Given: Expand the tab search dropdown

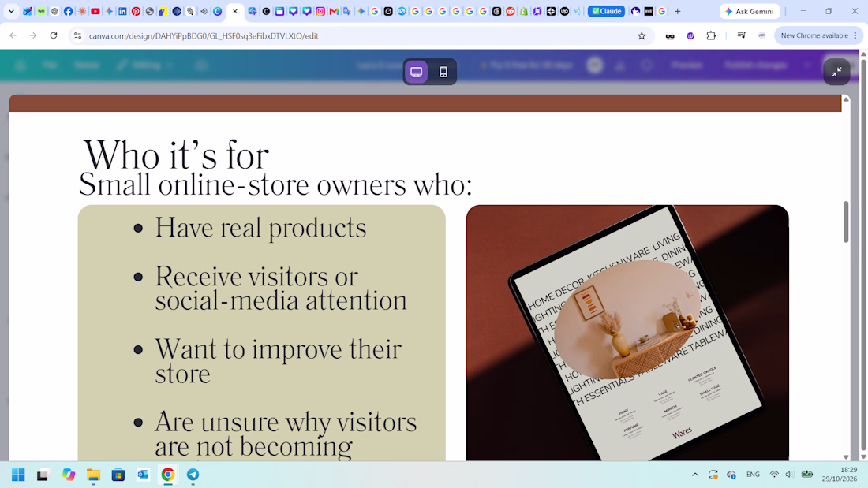Looking at the screenshot, I should click(x=11, y=11).
